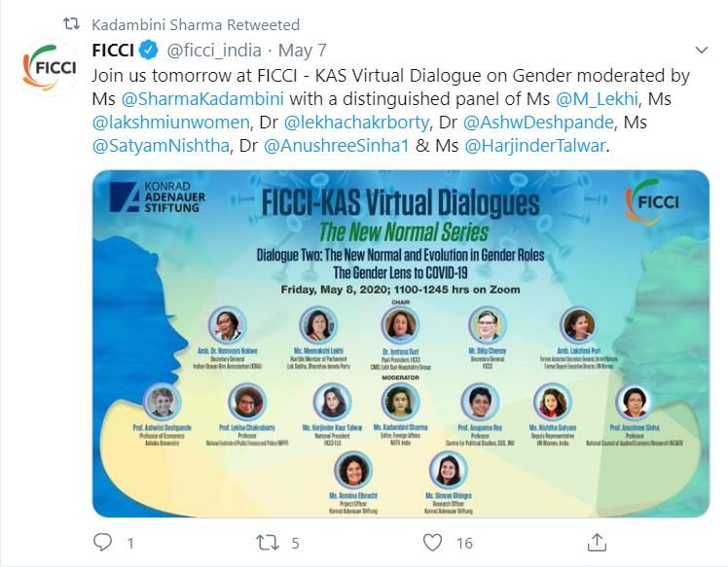The width and height of the screenshot is (728, 567).
Task: Click the blue verified badge
Action: (x=149, y=51)
